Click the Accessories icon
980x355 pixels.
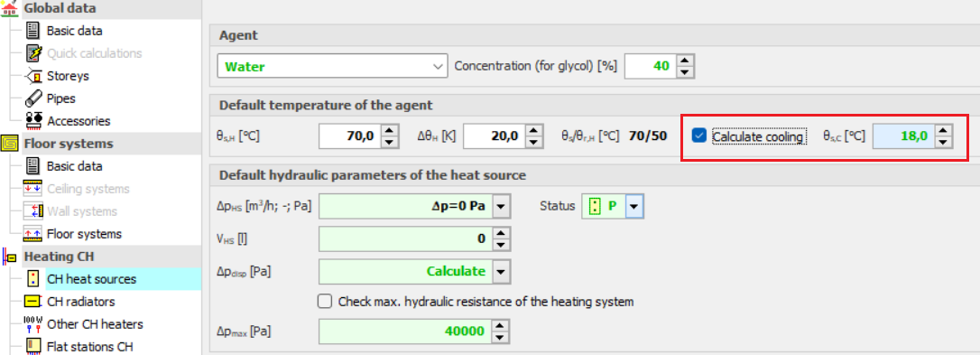pyautogui.click(x=33, y=121)
